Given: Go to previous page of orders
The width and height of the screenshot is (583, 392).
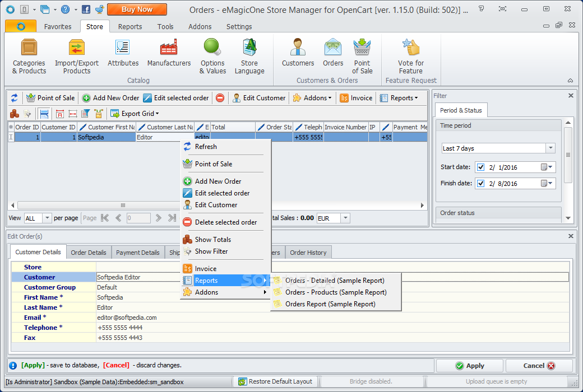Looking at the screenshot, I should pos(118,218).
